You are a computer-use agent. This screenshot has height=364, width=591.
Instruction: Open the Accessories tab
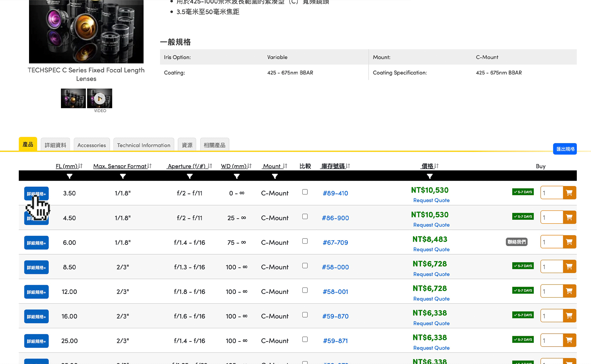tap(92, 145)
